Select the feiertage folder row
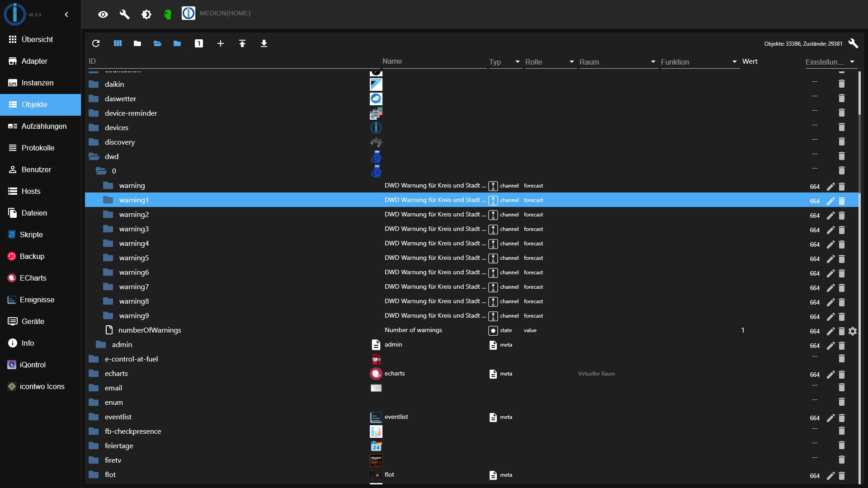868x488 pixels. tap(472, 446)
